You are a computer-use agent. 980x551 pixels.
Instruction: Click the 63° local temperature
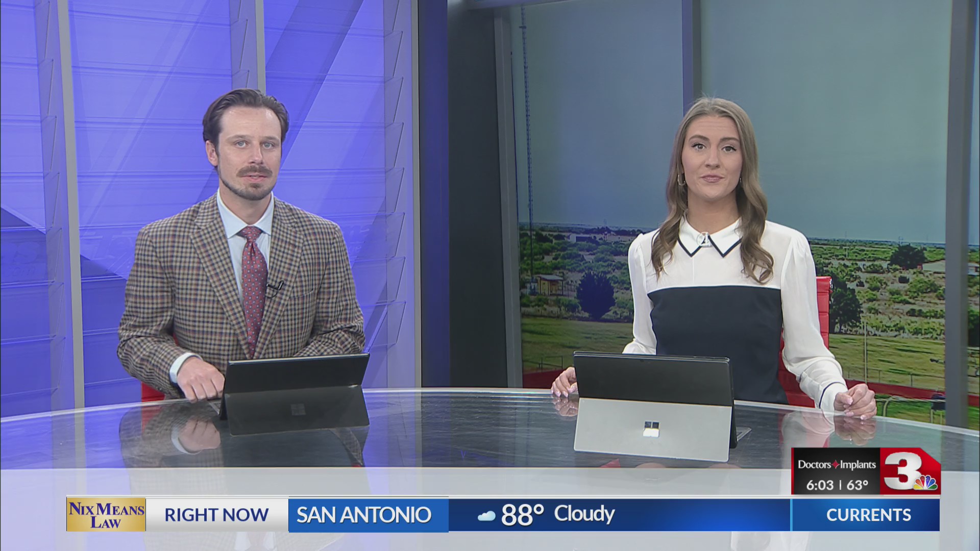pyautogui.click(x=857, y=485)
